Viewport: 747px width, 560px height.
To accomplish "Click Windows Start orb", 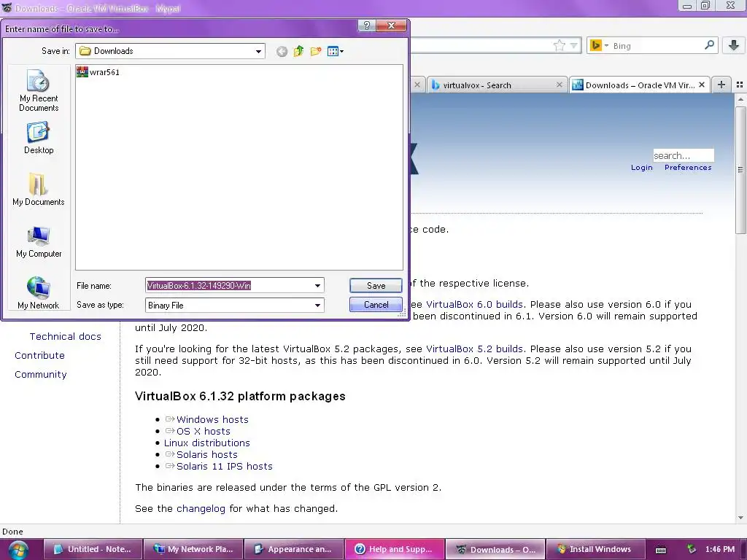I will click(x=18, y=550).
